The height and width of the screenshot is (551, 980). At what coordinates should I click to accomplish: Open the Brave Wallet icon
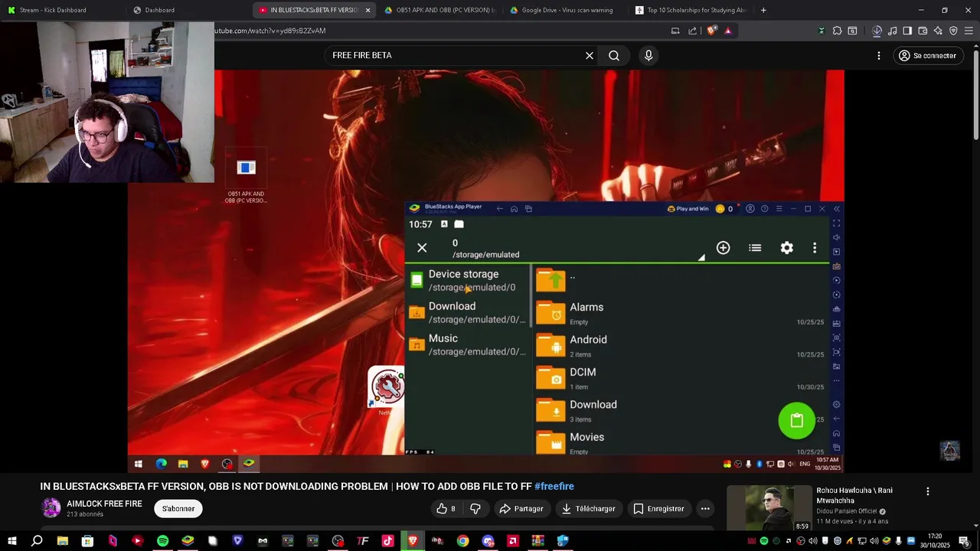coord(923,31)
